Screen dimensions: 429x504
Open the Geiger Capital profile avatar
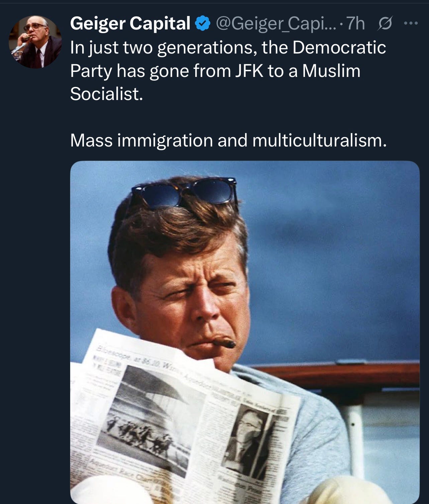35,42
